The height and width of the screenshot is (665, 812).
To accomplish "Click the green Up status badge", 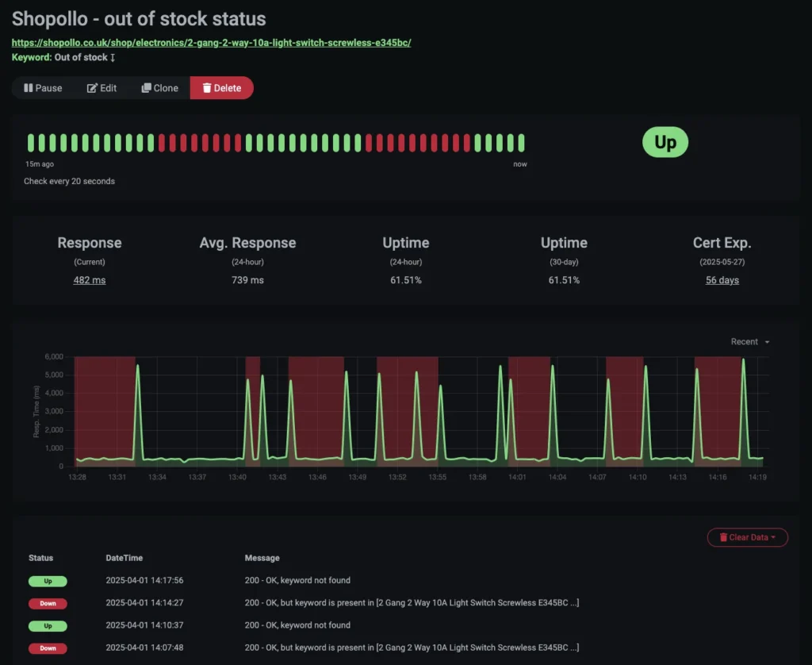I will coord(665,142).
